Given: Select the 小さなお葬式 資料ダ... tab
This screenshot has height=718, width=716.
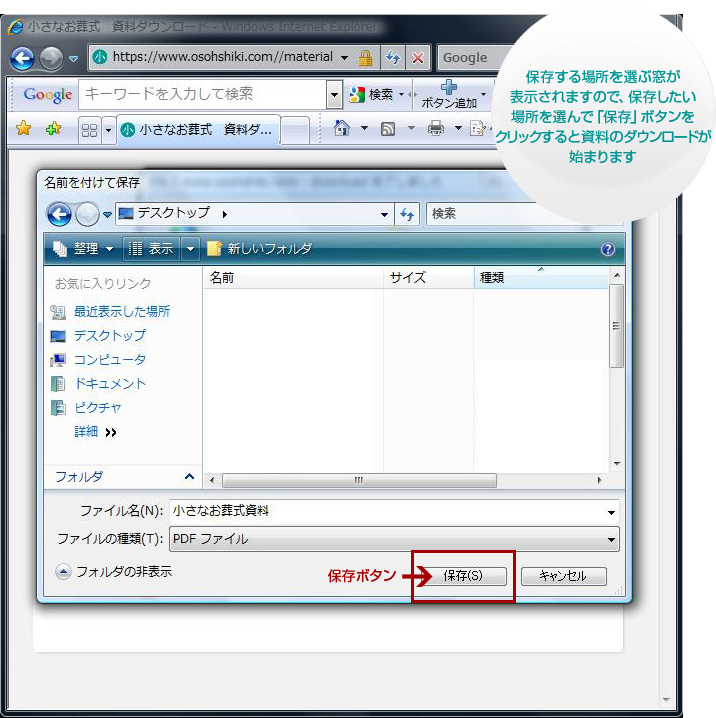Looking at the screenshot, I should coord(198,130).
